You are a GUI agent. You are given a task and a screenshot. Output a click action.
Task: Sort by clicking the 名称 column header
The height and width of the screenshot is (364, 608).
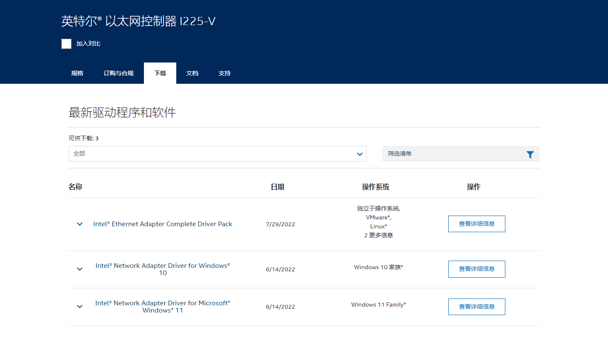tap(76, 187)
